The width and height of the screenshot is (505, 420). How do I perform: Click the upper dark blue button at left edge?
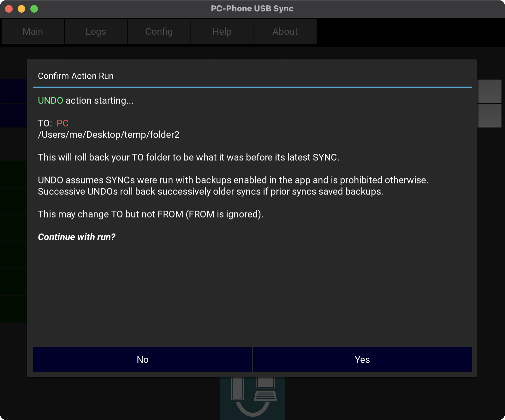coord(14,91)
